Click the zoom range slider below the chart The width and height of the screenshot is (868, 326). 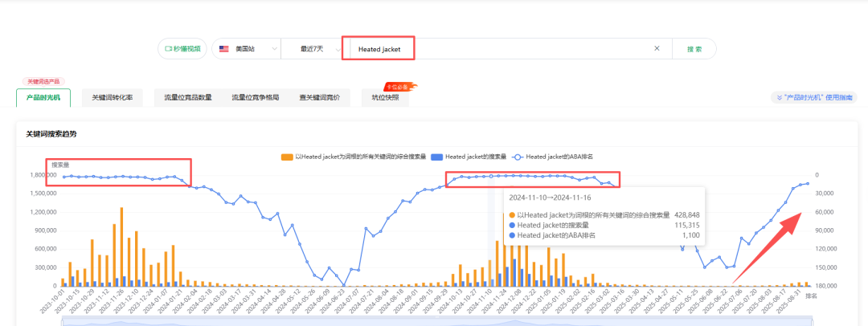437,321
